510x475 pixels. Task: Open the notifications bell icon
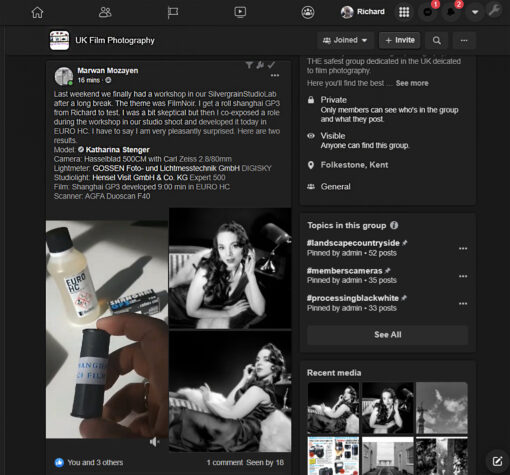(x=451, y=12)
